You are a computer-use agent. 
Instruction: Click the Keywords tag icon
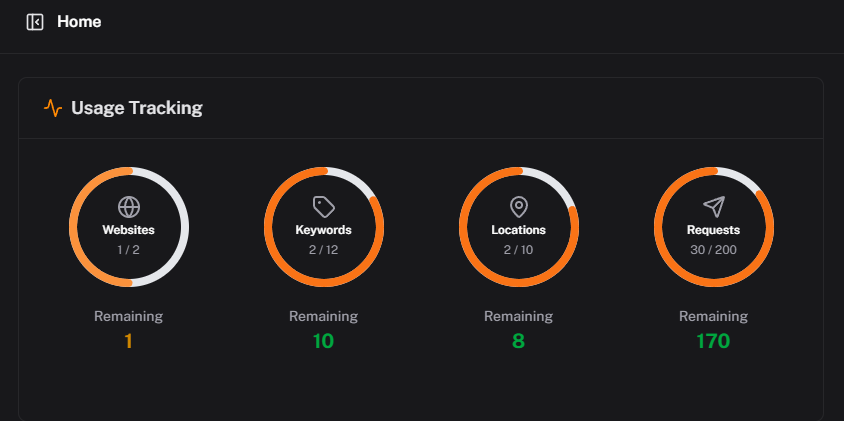pyautogui.click(x=324, y=207)
